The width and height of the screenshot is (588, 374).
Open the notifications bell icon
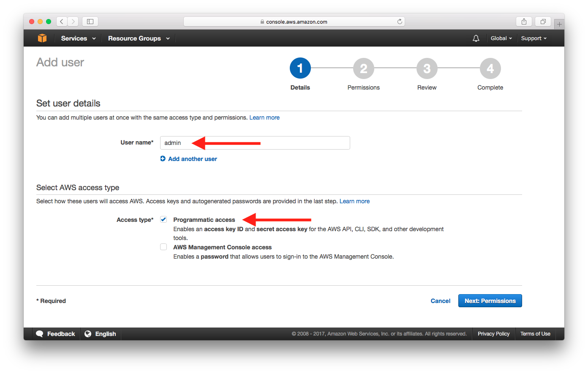476,38
